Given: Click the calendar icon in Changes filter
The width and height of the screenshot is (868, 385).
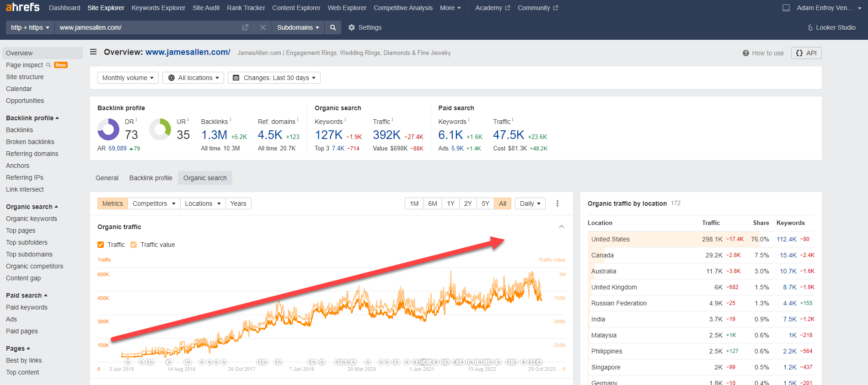Looking at the screenshot, I should tap(236, 78).
